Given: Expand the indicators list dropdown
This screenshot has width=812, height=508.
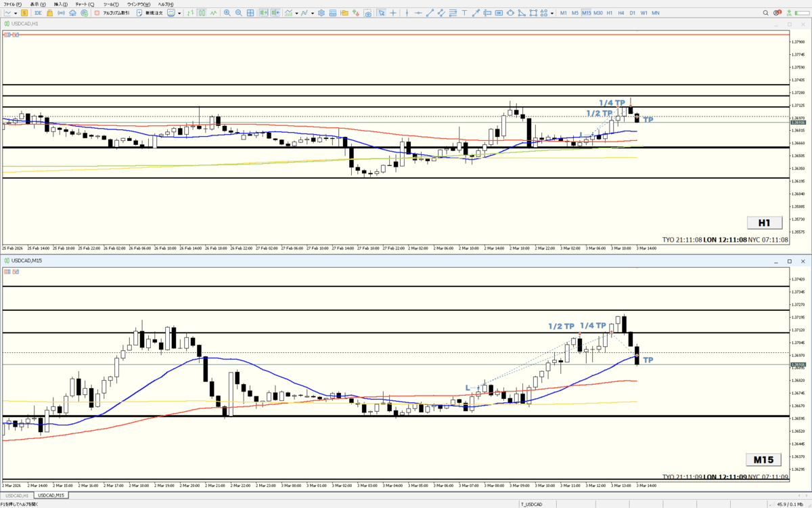Looking at the screenshot, I should [296, 13].
